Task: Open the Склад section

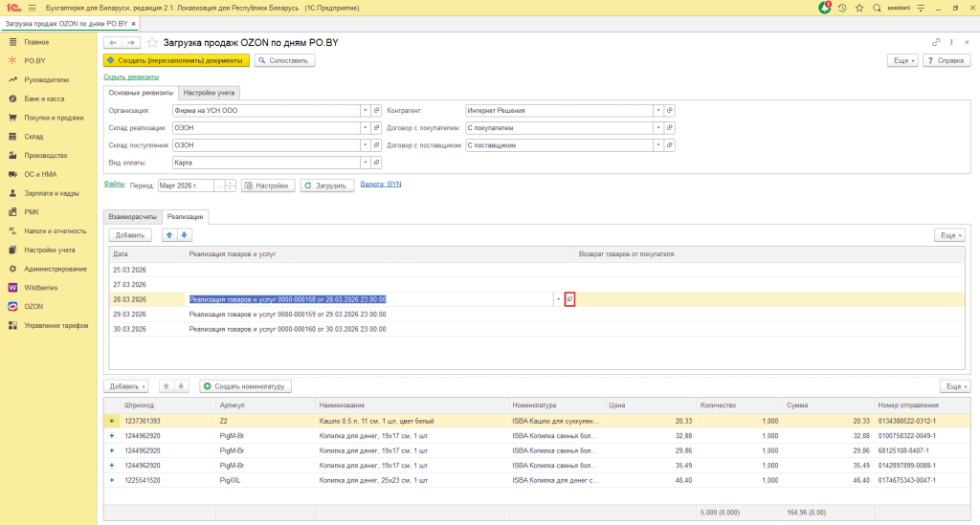Action: click(x=33, y=136)
